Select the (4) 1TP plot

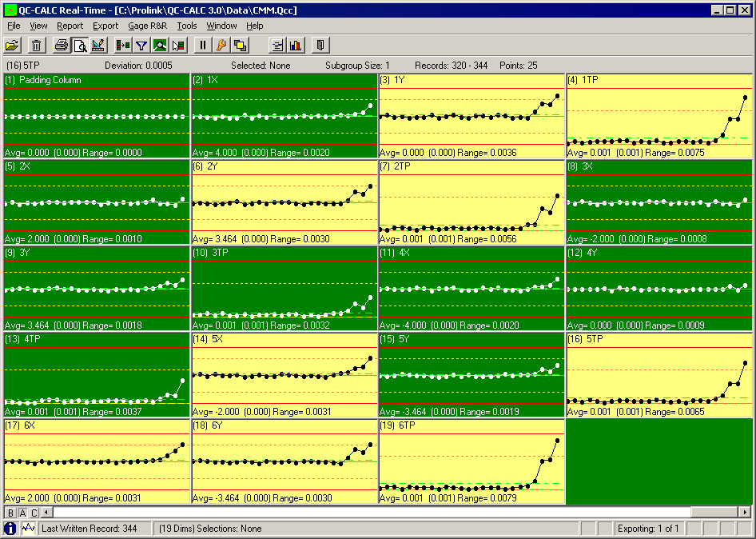[x=659, y=116]
